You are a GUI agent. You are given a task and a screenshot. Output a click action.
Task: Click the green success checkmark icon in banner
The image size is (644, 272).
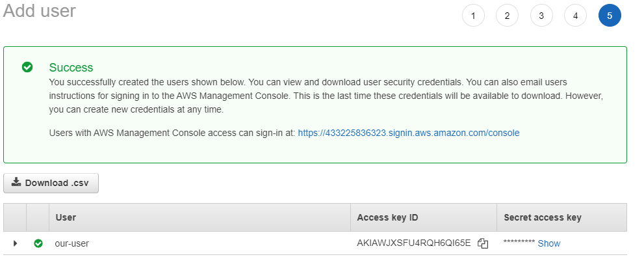coord(27,67)
